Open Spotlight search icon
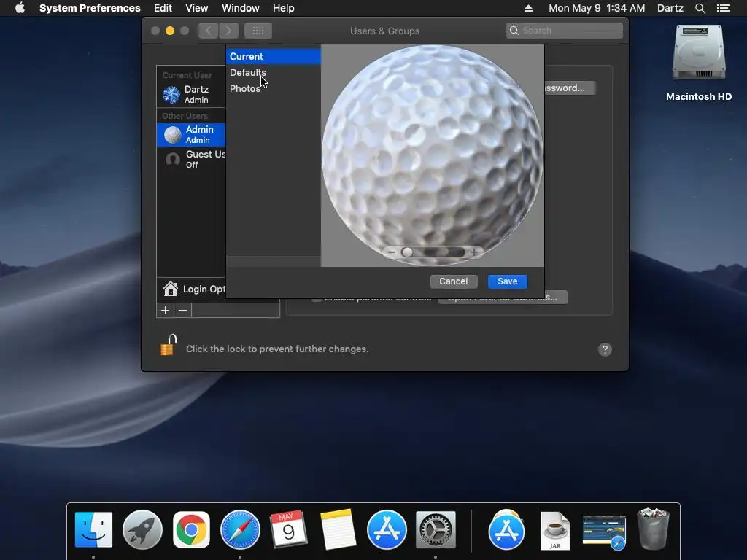747x560 pixels. point(700,8)
